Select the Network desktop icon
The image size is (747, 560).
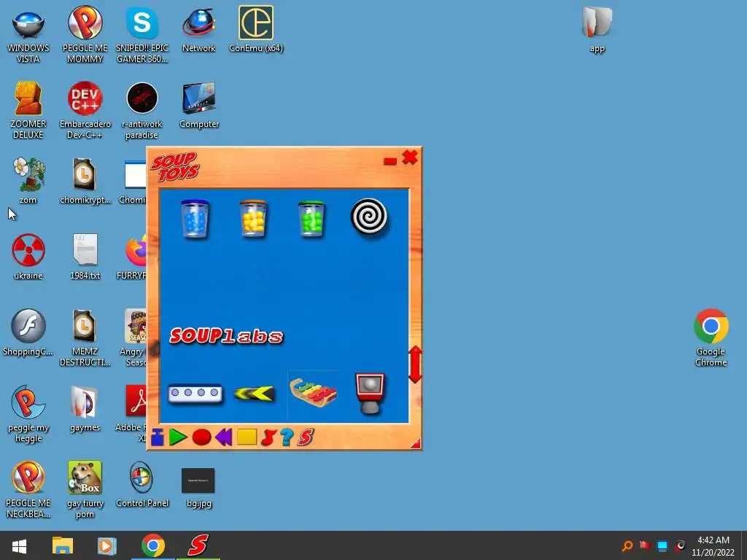click(x=198, y=31)
